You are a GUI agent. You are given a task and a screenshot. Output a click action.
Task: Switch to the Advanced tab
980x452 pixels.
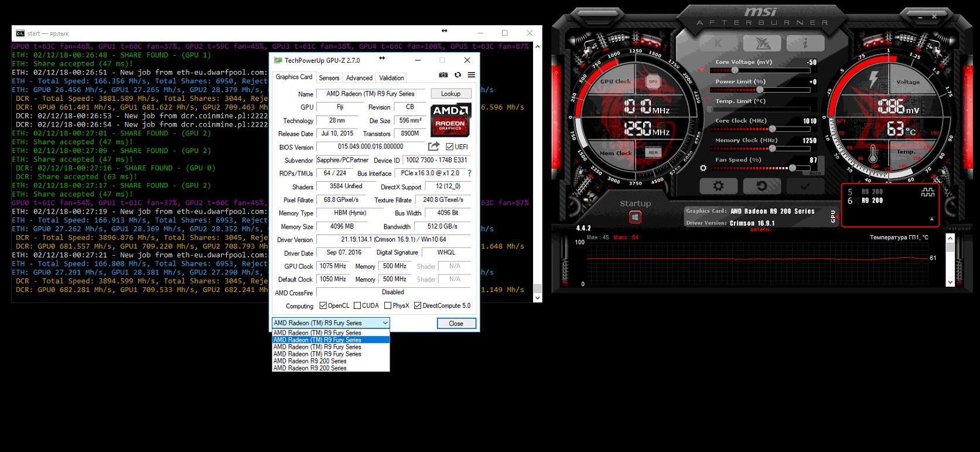[359, 78]
